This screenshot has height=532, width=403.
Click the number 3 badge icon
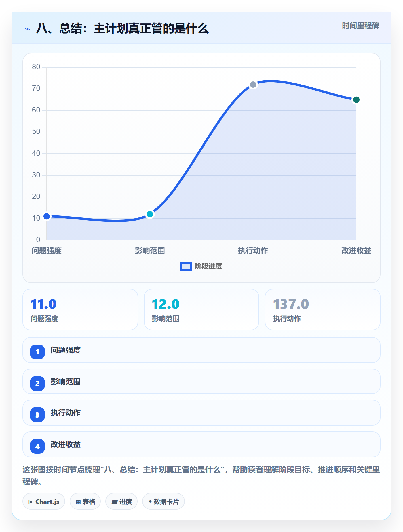[37, 415]
